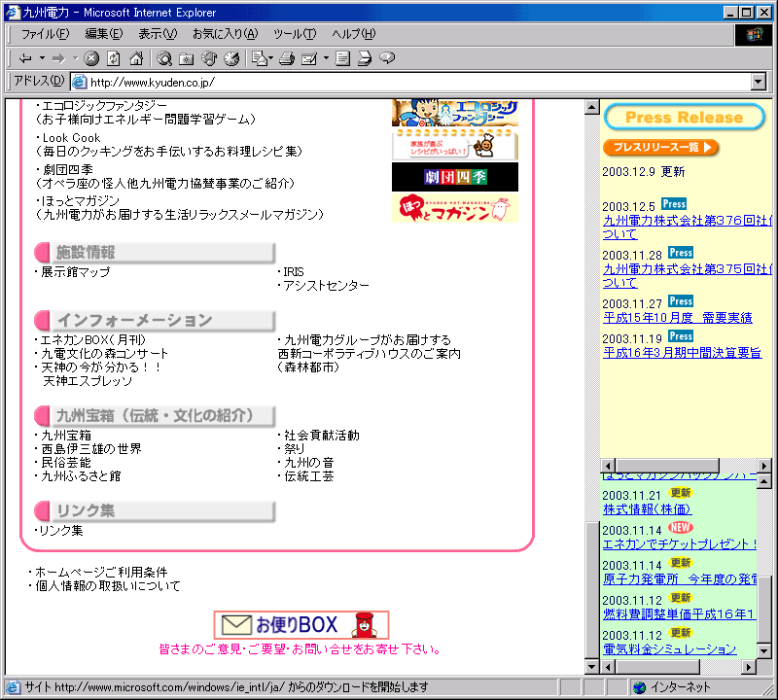The height and width of the screenshot is (700, 778).
Task: Click the アシストセンター item
Action: click(x=326, y=286)
